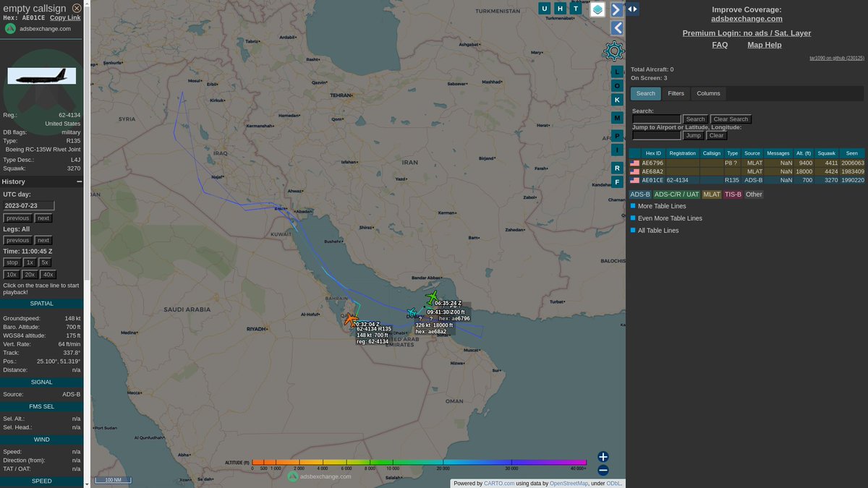Viewport: 868px width, 488px height.
Task: Click the Jump button
Action: pyautogui.click(x=694, y=135)
